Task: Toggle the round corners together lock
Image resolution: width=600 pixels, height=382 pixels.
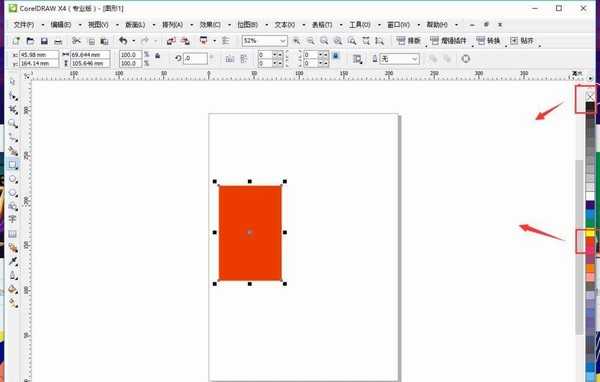Action: pyautogui.click(x=336, y=56)
